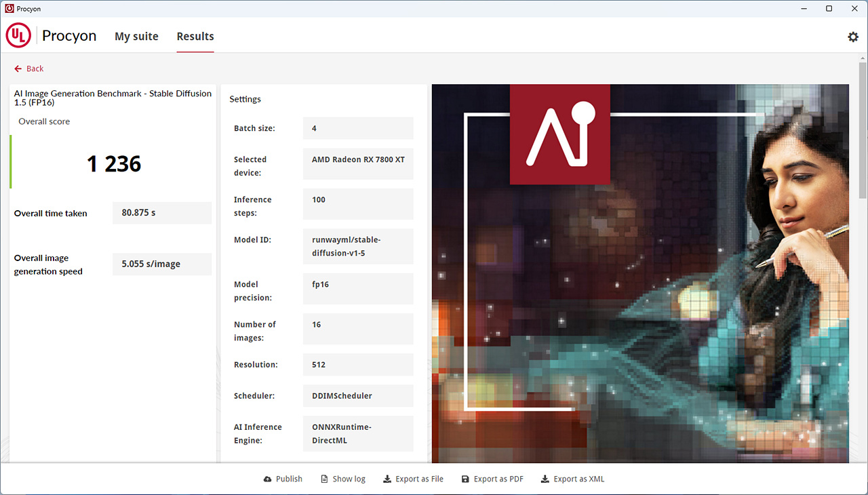The image size is (868, 495).
Task: Click the fp16 model precision value
Action: point(358,289)
